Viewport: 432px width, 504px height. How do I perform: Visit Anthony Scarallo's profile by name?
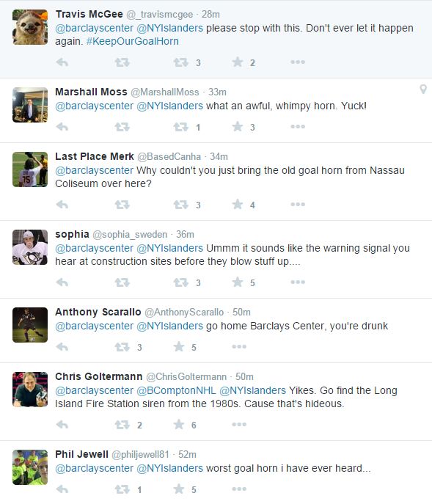click(98, 312)
